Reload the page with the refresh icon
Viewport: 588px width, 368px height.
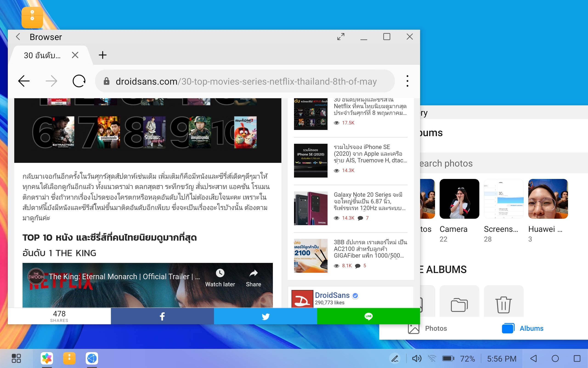[x=79, y=81]
